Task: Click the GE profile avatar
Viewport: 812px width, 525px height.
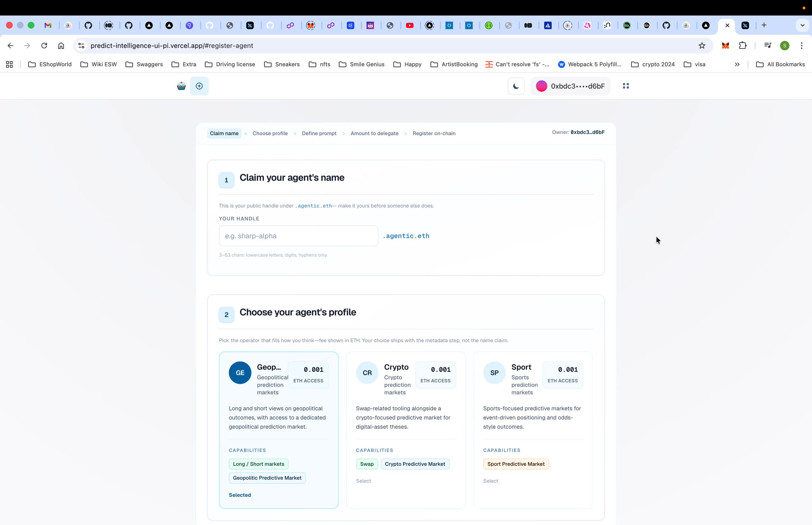Action: click(240, 373)
